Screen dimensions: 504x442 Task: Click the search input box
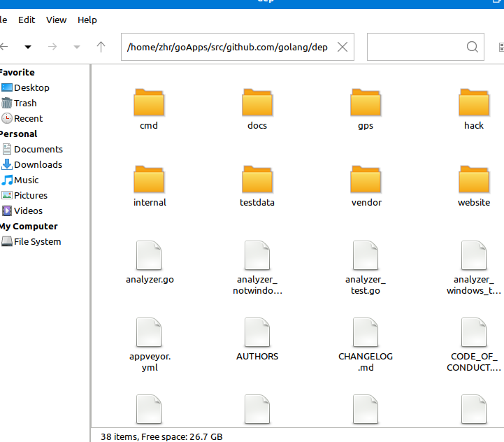point(426,47)
